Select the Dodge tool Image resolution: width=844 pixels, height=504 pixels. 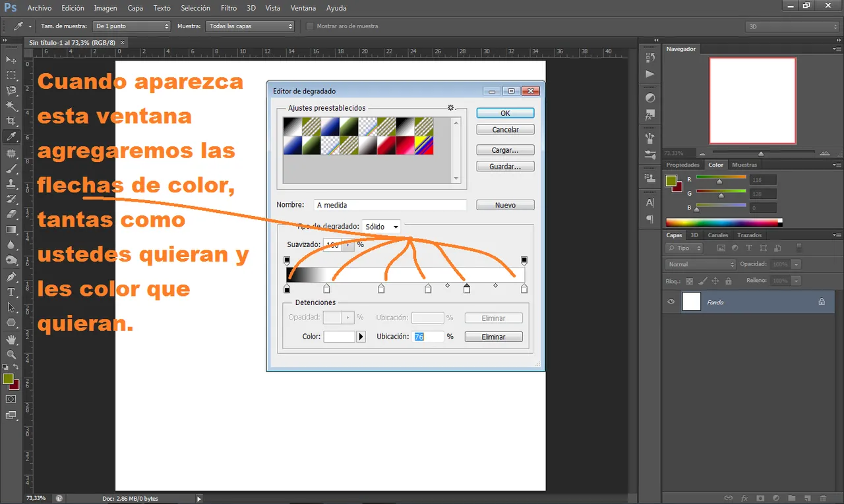(11, 261)
